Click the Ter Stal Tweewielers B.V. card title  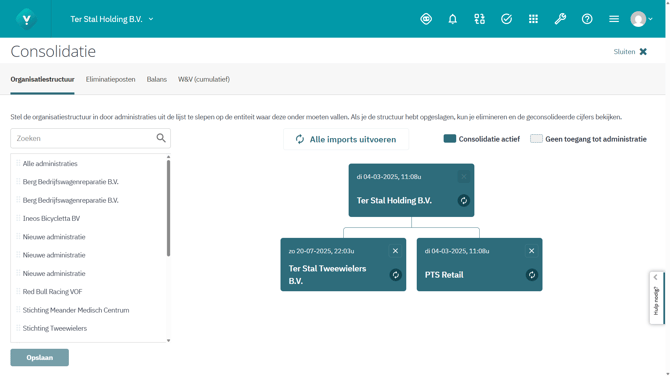pos(327,275)
